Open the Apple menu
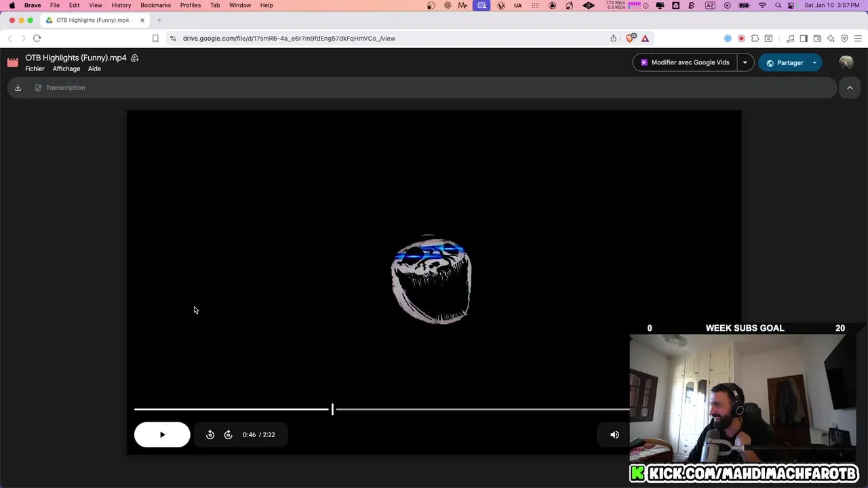Viewport: 868px width, 488px height. click(12, 5)
